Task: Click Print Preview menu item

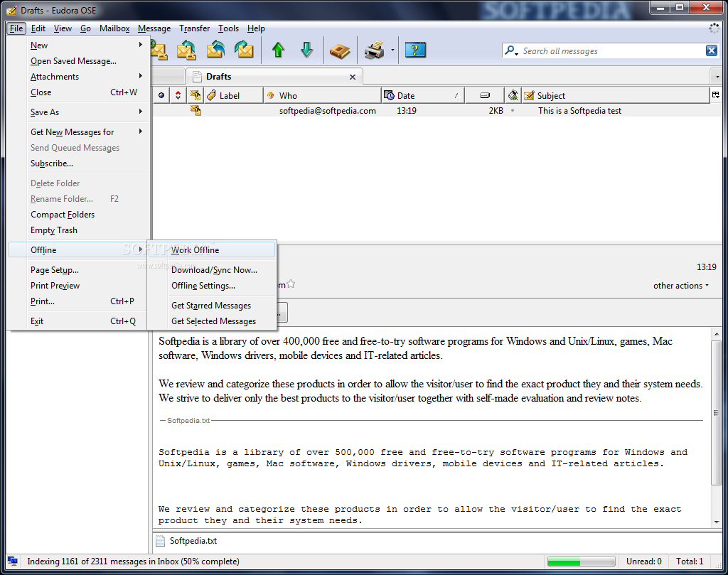Action: pos(78,286)
